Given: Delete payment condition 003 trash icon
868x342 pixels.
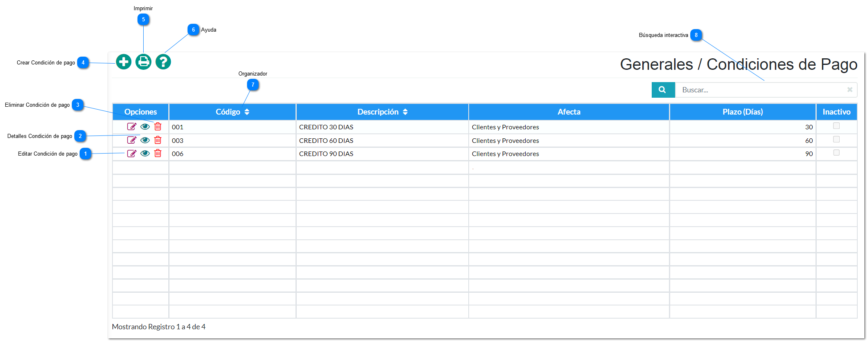Looking at the screenshot, I should point(158,140).
